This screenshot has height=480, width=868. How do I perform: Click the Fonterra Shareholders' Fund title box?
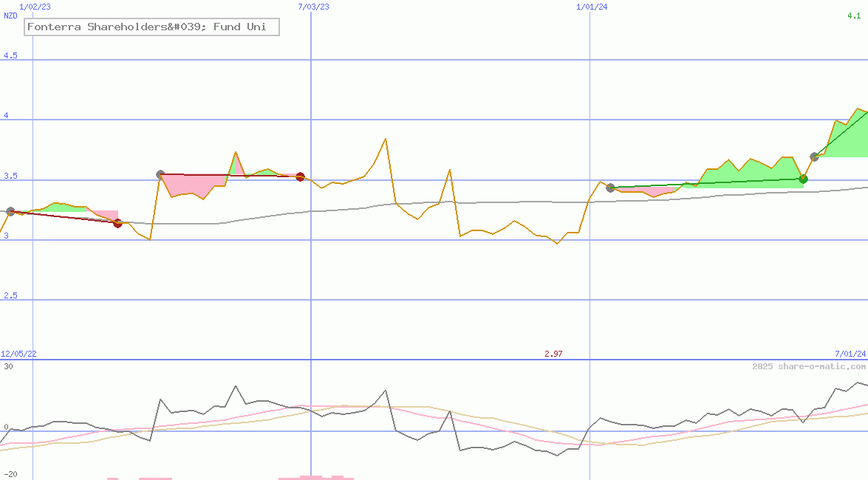[x=152, y=27]
